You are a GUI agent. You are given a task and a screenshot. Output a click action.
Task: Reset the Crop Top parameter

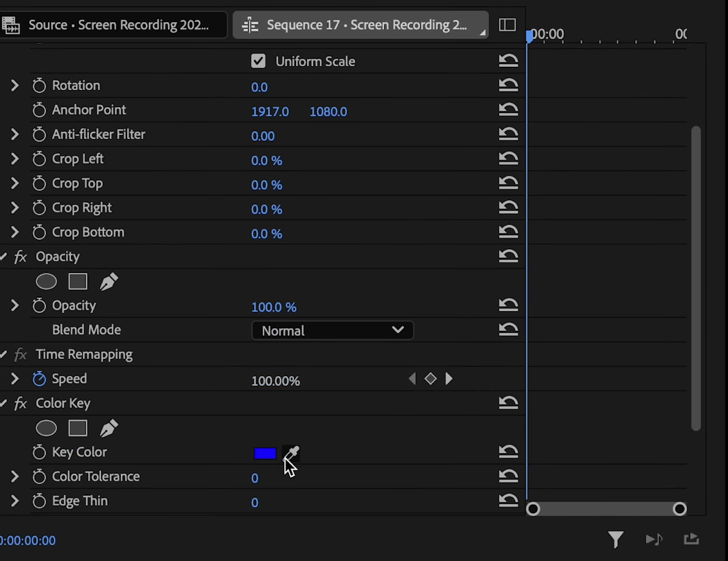coord(509,183)
